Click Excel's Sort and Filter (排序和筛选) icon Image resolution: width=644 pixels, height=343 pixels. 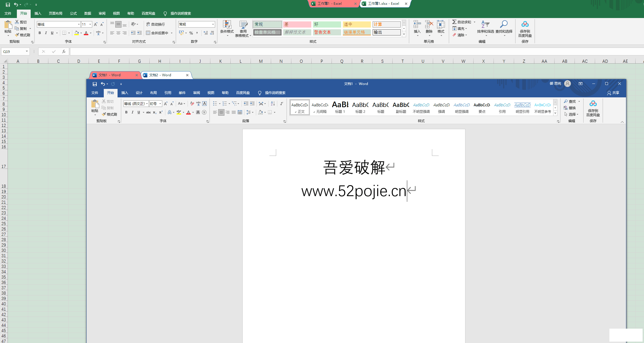(485, 24)
